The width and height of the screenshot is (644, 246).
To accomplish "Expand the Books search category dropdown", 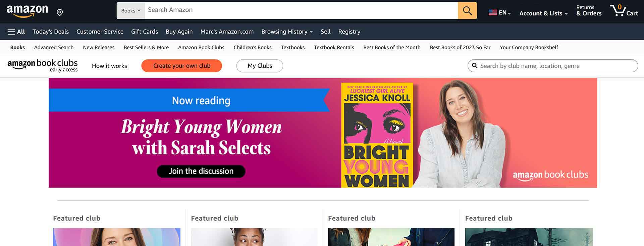I will pos(130,11).
